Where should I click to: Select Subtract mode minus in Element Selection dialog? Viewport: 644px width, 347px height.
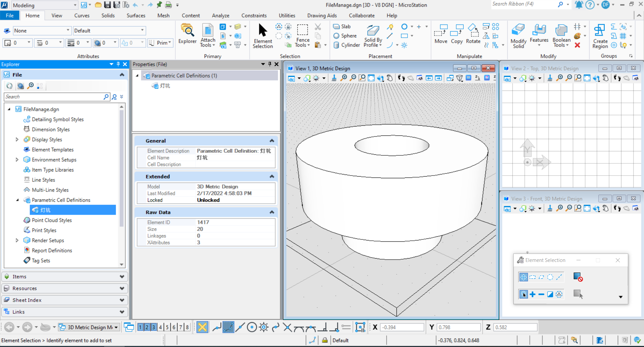coord(541,295)
